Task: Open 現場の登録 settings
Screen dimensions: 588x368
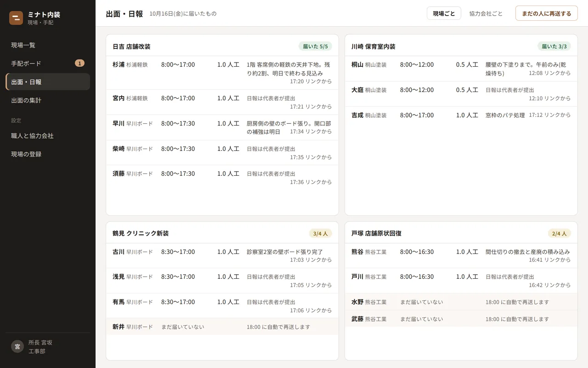Action: click(48, 154)
